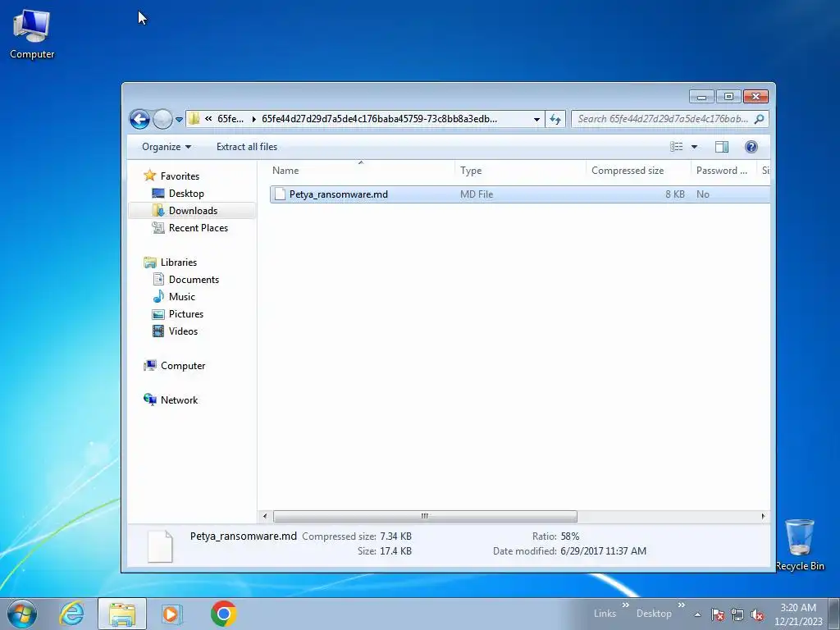Open the Computer desktop icon
Screen dimensions: 840x630
click(x=32, y=34)
